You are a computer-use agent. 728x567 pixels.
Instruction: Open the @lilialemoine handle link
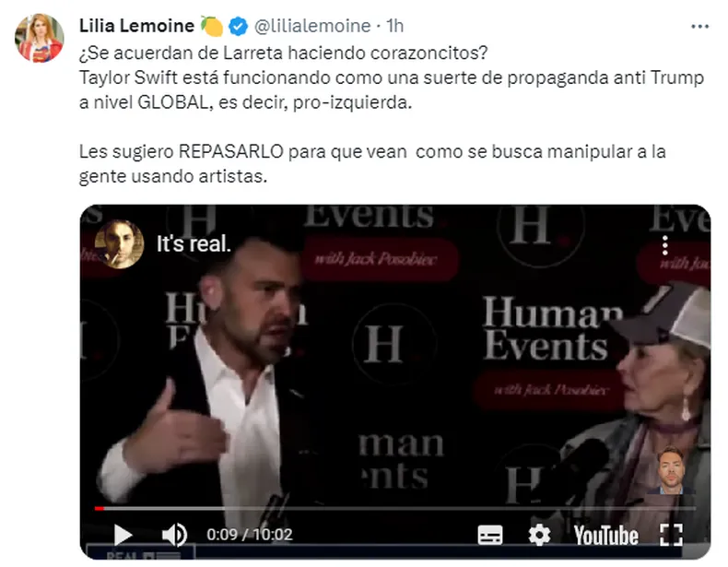(x=312, y=26)
